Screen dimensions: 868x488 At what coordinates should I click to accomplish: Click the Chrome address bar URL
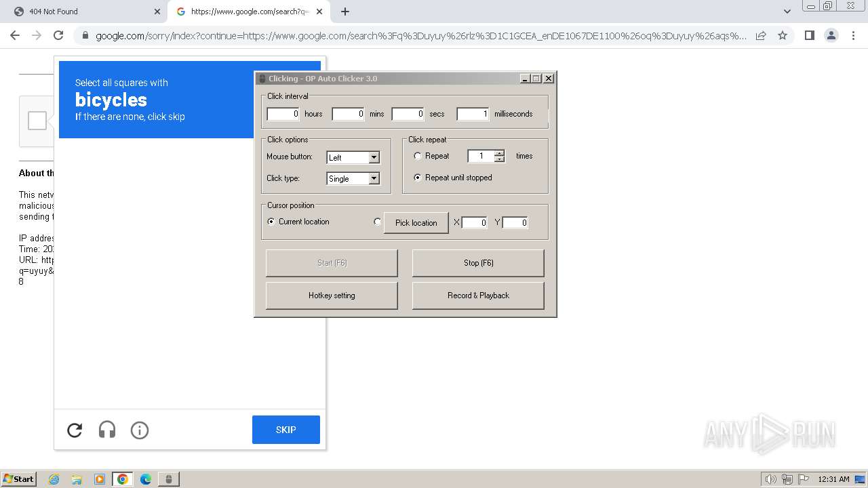point(420,35)
